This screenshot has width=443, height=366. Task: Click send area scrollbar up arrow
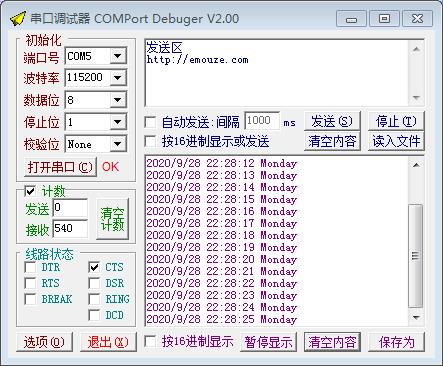tap(416, 49)
